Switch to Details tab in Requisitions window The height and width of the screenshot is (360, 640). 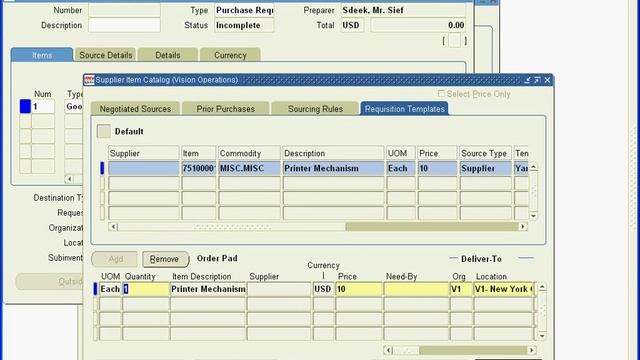168,55
